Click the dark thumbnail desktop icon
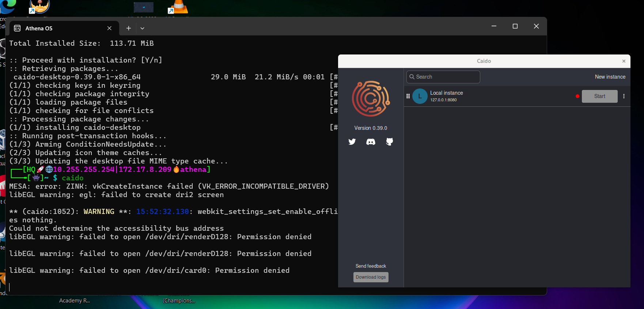Viewport: 644px width, 309px height. [143, 7]
